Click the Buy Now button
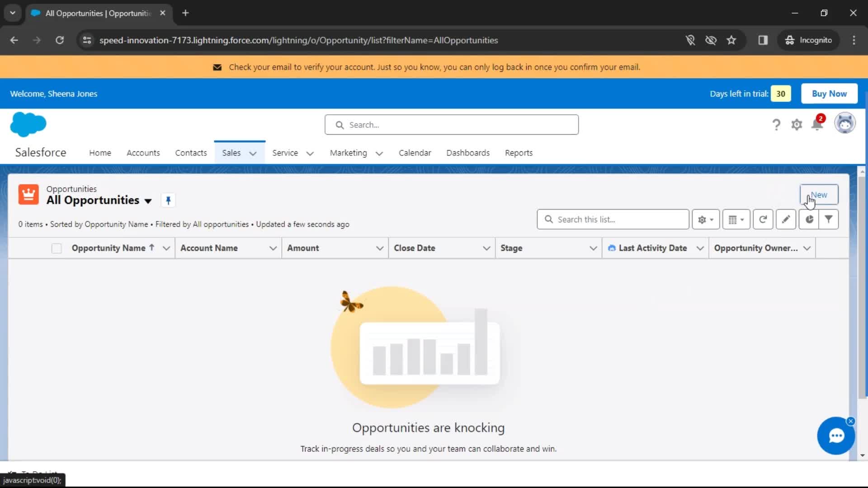 829,94
